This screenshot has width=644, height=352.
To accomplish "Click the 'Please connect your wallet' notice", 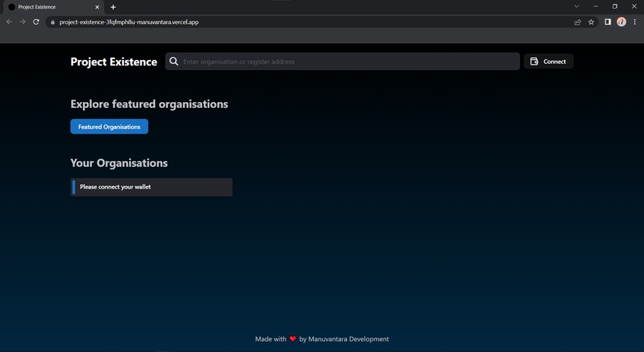I will click(151, 187).
